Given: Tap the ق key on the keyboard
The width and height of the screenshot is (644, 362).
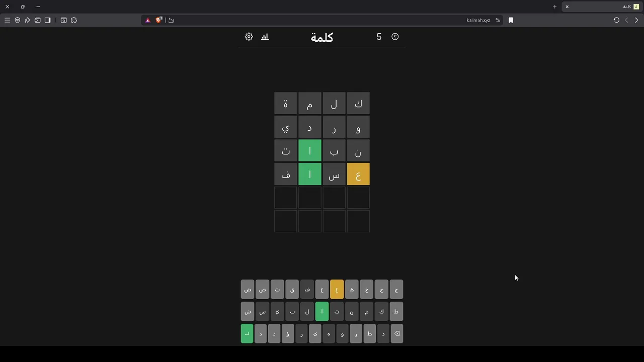Looking at the screenshot, I should click(292, 290).
